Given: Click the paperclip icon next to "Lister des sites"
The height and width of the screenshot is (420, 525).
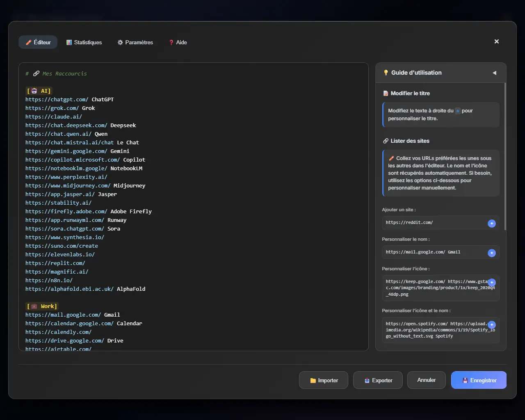Looking at the screenshot, I should pos(386,141).
